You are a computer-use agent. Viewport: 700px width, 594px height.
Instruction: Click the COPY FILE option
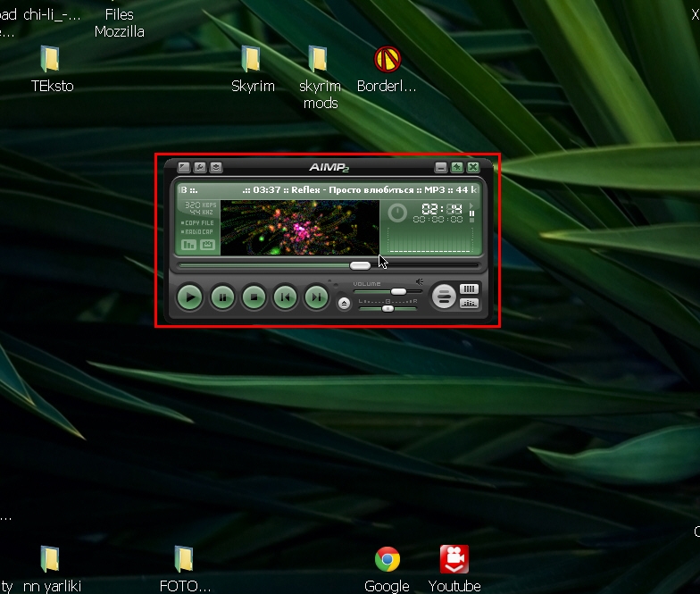point(198,222)
